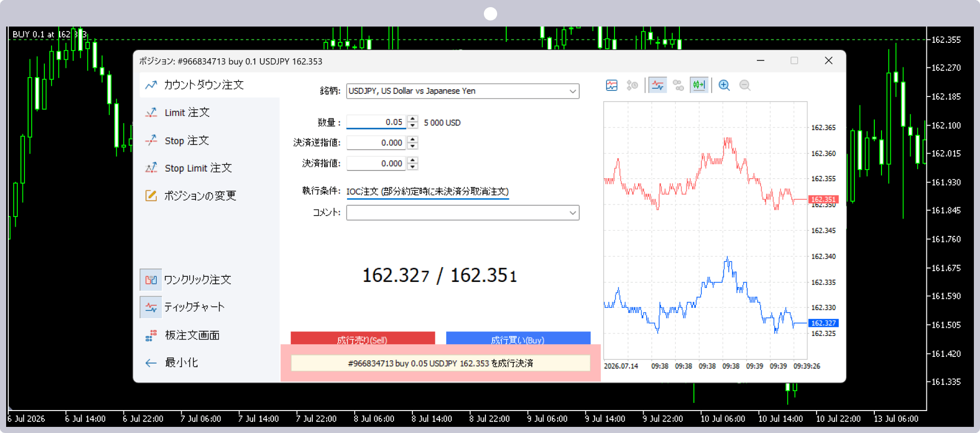This screenshot has width=980, height=433.
Task: Toggle the candlestick auto-scroll icon
Action: click(x=699, y=85)
